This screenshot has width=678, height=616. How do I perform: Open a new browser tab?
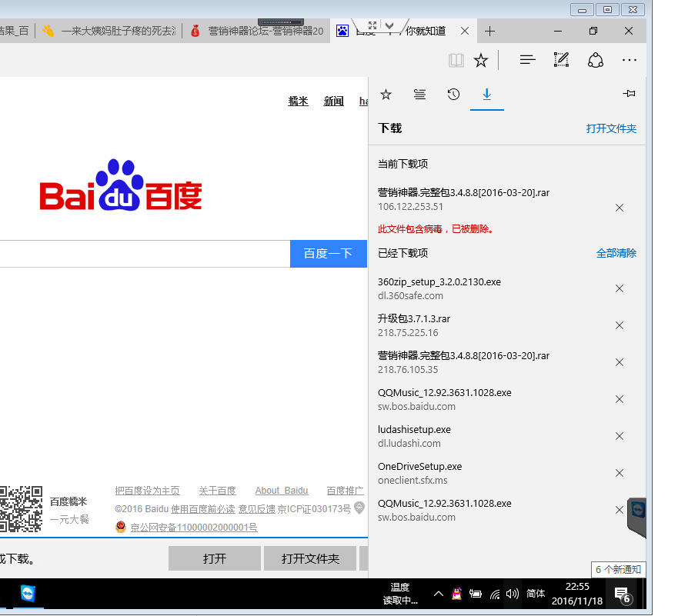(x=489, y=31)
